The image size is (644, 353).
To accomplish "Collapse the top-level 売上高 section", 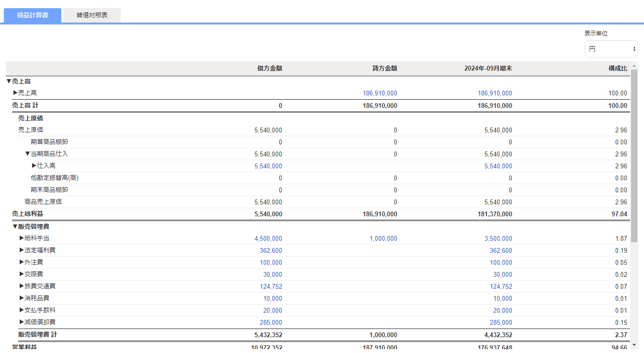I will 9,82.
